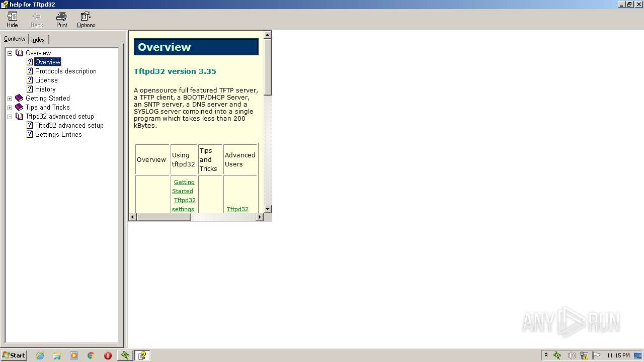
Task: Click the Settings Entries page icon
Action: point(30,134)
